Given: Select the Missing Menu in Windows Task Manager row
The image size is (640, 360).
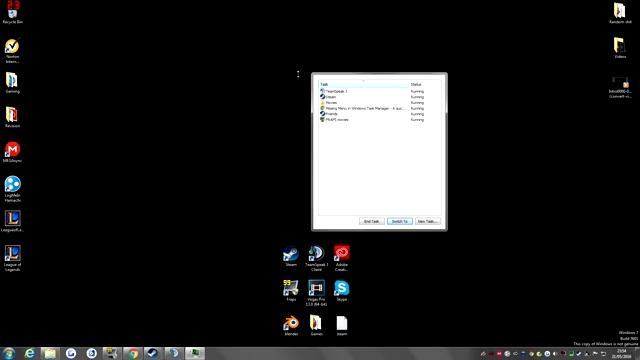Looking at the screenshot, I should click(x=380, y=109).
